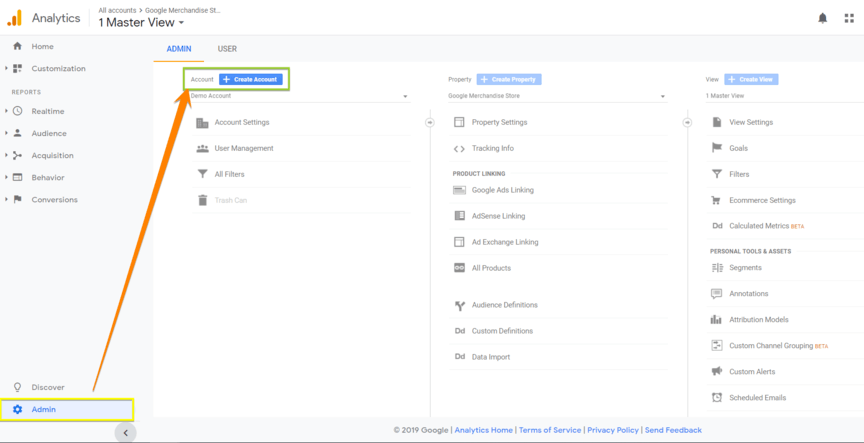Click the Ecommerce Settings cart icon
Viewport: 864px width, 443px height.
(x=716, y=201)
